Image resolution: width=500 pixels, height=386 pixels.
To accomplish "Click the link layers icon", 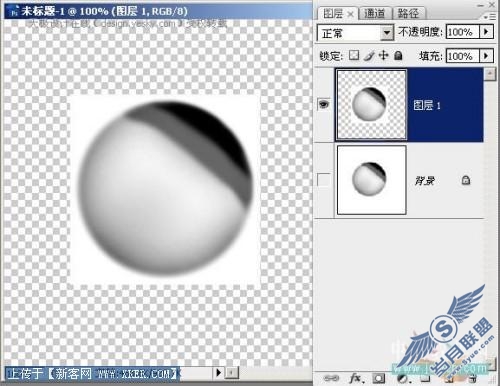I will [331, 378].
